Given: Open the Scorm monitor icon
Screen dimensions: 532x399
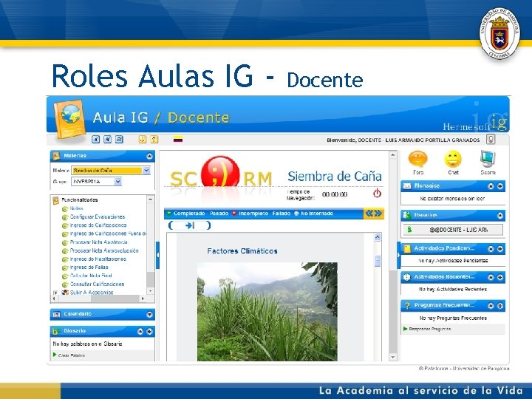Looking at the screenshot, I should point(488,159).
